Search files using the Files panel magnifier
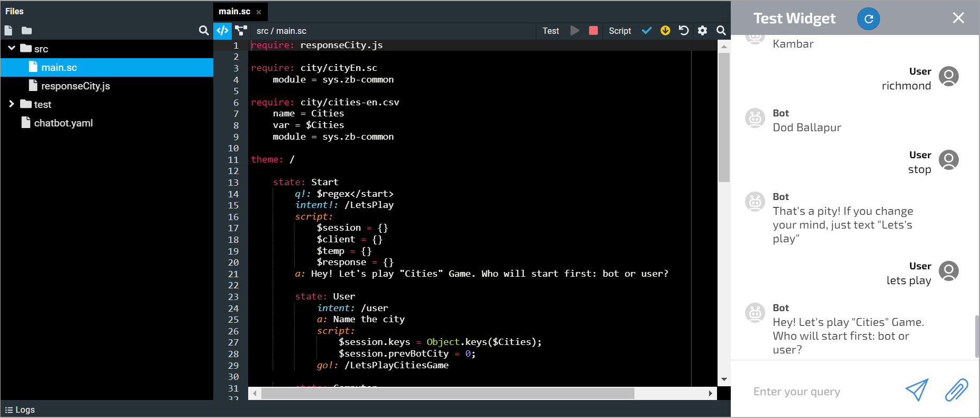 point(203,31)
